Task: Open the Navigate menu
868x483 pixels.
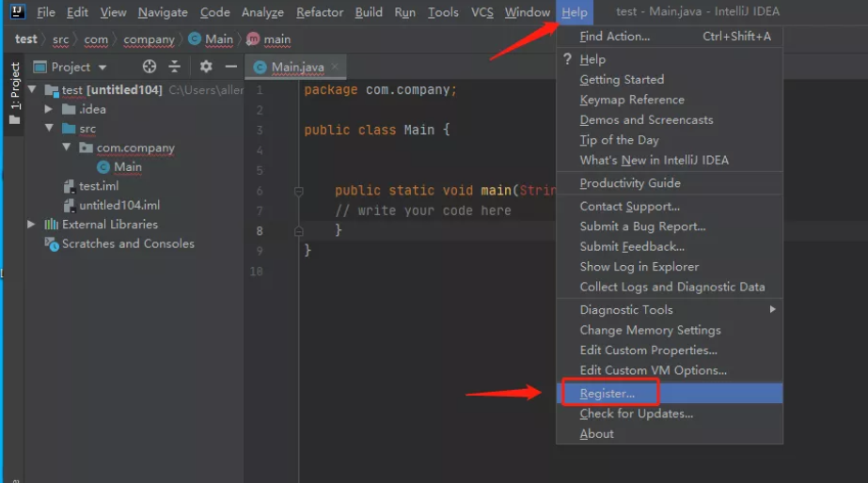Action: coord(163,12)
